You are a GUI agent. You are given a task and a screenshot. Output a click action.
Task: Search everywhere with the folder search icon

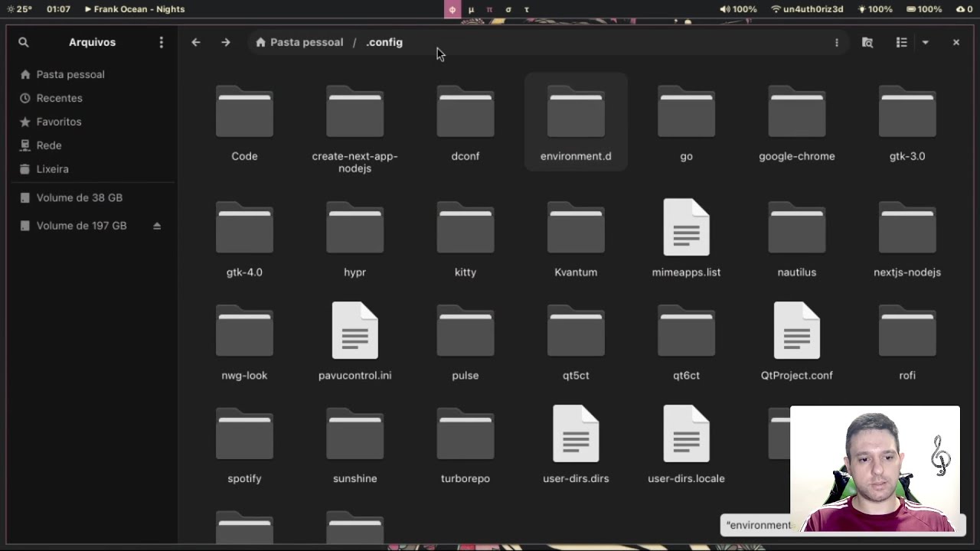[867, 42]
